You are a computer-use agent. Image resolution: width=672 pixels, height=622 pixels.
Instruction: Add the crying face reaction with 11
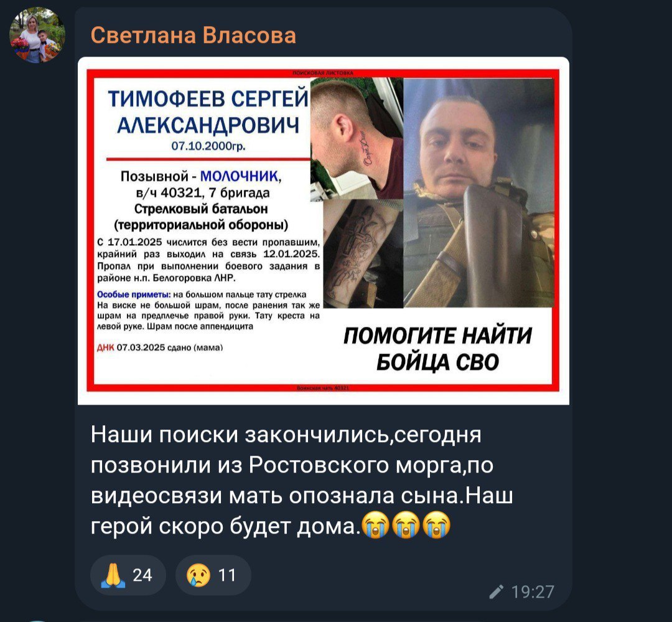click(x=213, y=575)
